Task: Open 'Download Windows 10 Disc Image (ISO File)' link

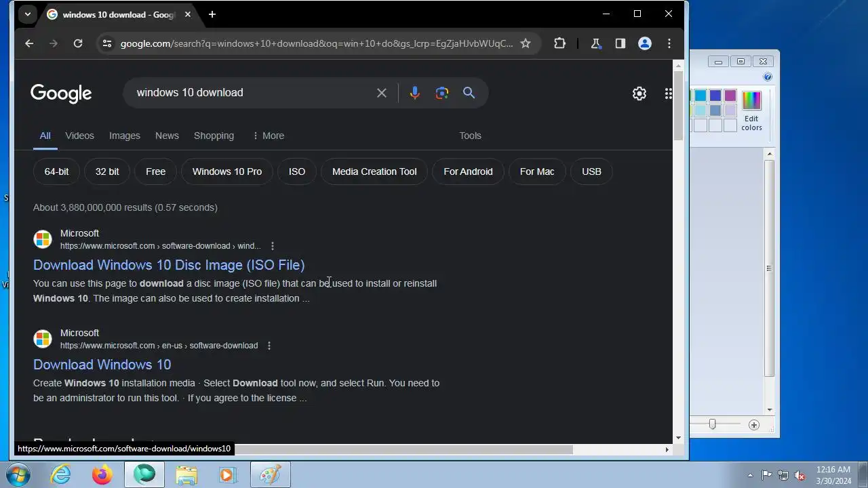Action: click(x=169, y=265)
